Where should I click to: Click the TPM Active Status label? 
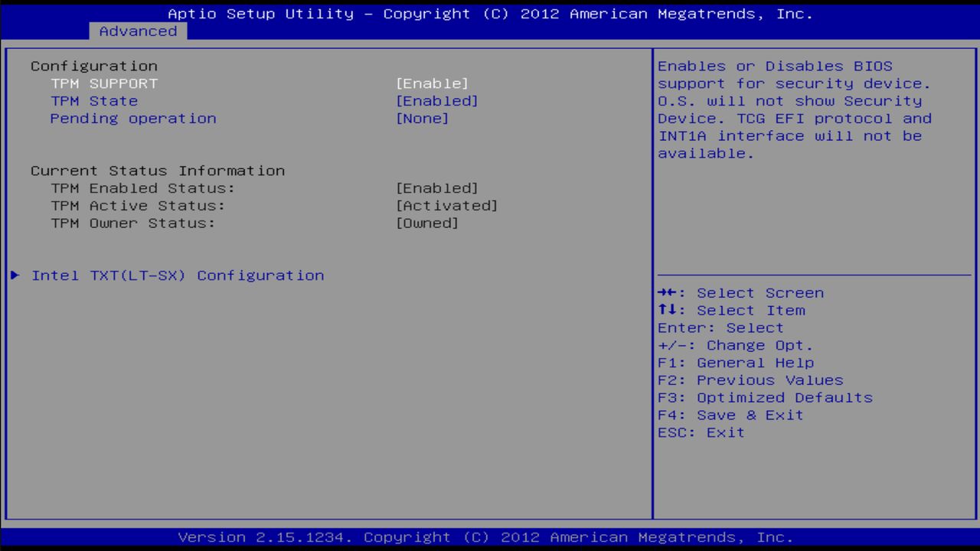tap(138, 206)
